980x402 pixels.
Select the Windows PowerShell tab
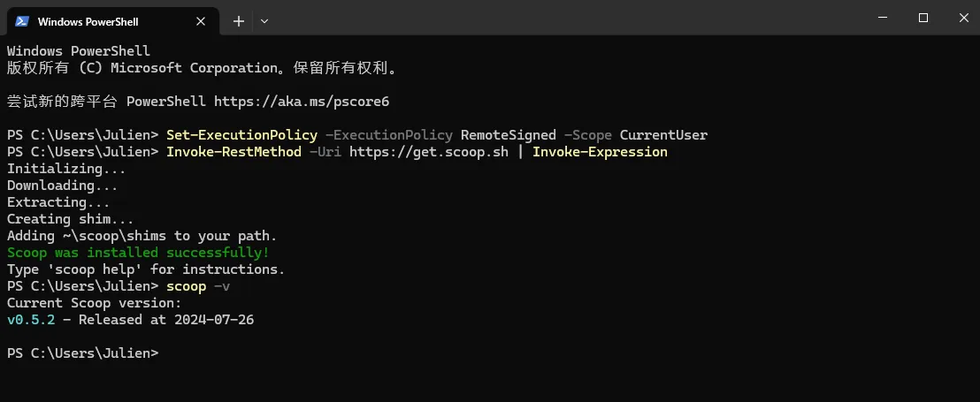pyautogui.click(x=88, y=20)
